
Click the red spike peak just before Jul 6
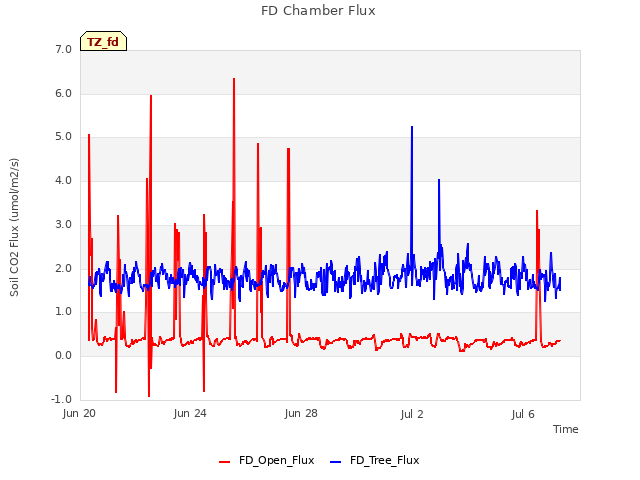click(537, 211)
